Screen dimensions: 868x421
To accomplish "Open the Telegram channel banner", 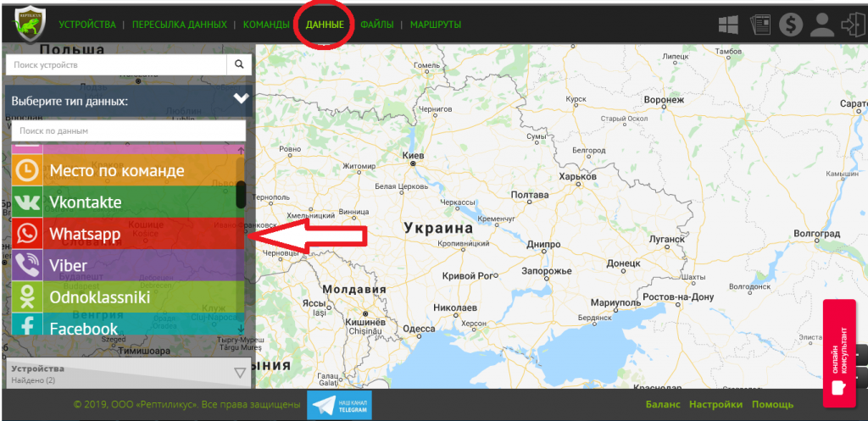I will pyautogui.click(x=339, y=406).
